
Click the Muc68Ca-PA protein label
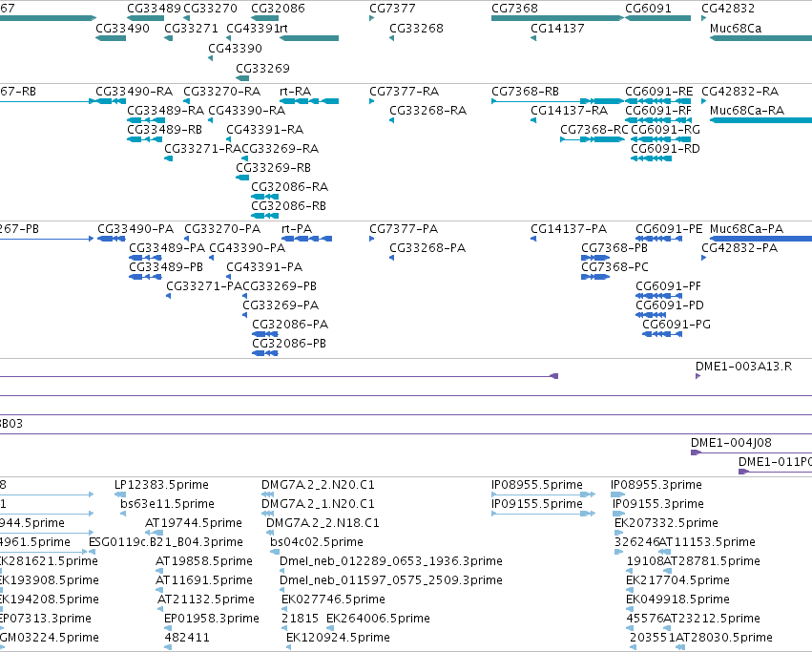coord(746,229)
